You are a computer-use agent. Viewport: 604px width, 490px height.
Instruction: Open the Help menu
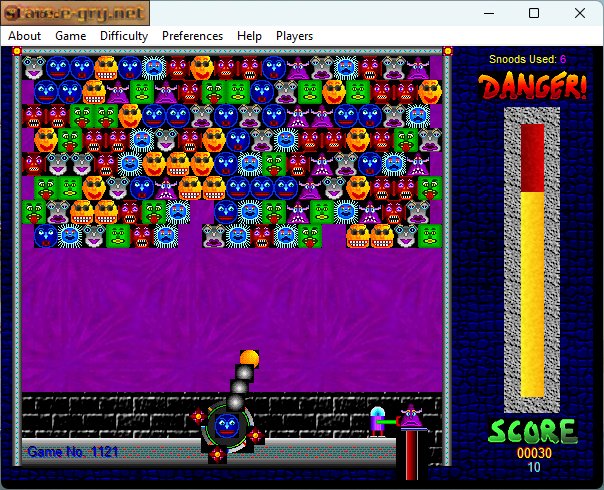pos(249,36)
